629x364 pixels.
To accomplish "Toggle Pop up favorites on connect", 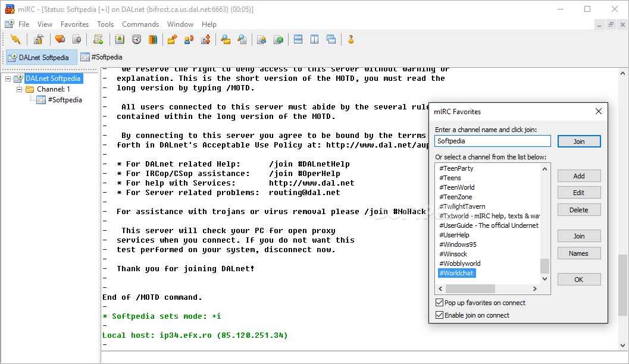I will (x=440, y=303).
